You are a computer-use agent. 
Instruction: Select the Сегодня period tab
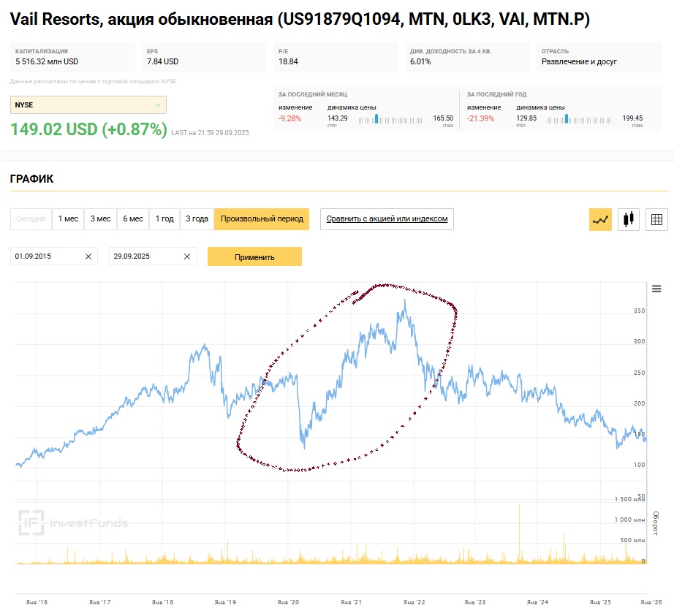click(x=31, y=218)
